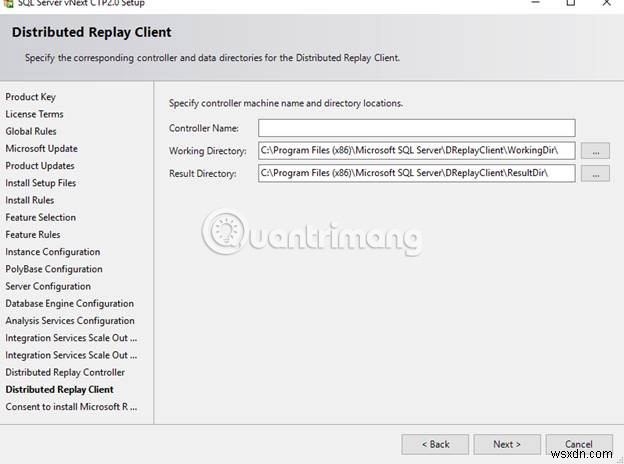Screen dimensions: 624x464
Task: Select the Feature Rules step
Action: 33,235
